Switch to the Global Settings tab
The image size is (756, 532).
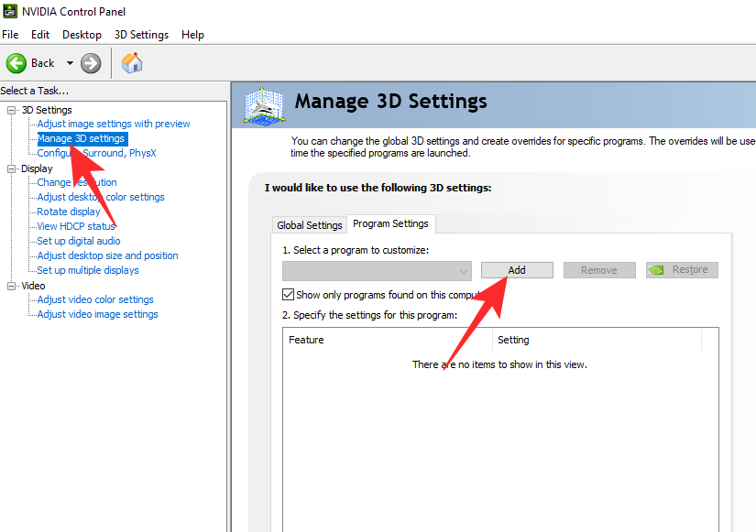pos(309,225)
